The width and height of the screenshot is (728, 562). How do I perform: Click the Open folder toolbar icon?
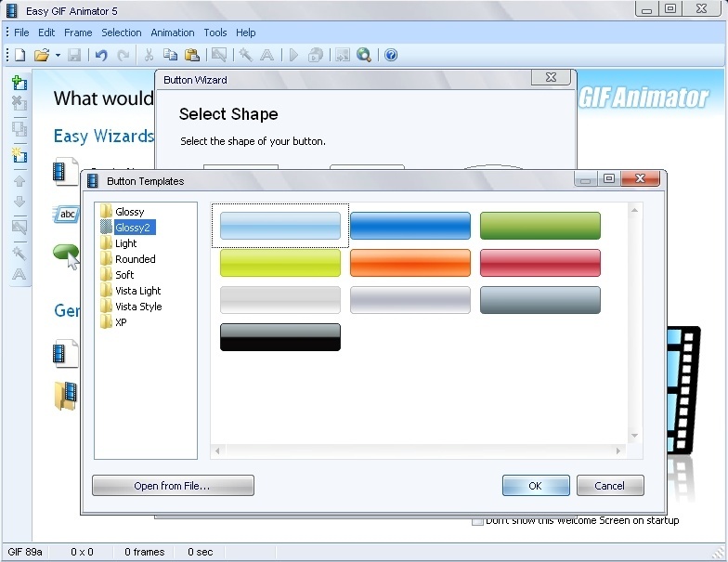tap(41, 55)
